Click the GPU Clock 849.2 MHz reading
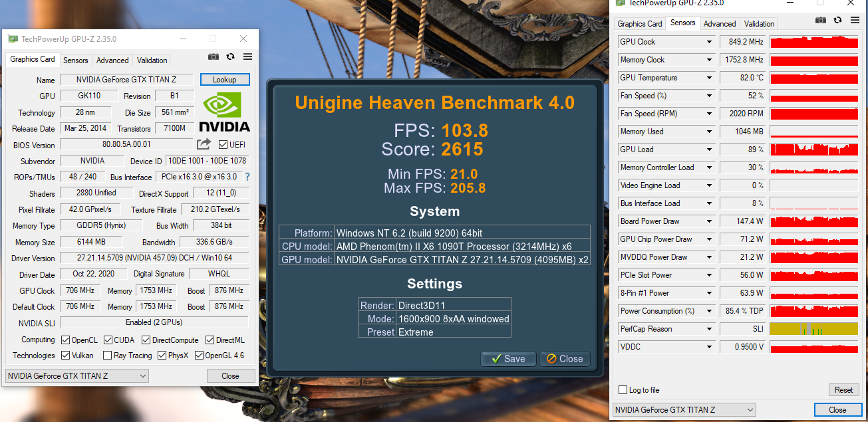Viewport: 868px width, 422px height. click(x=743, y=42)
